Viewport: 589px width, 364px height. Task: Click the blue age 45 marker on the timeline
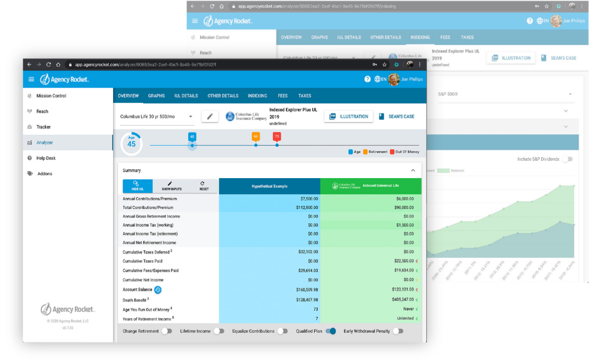tap(192, 137)
